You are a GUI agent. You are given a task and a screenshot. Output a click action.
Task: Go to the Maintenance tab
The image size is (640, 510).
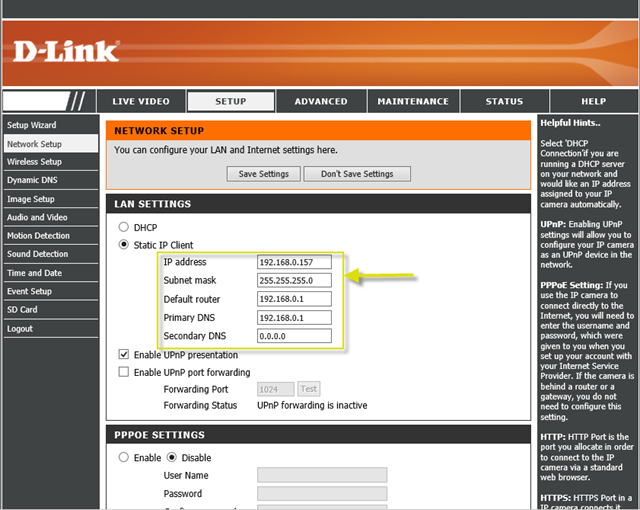coord(413,101)
